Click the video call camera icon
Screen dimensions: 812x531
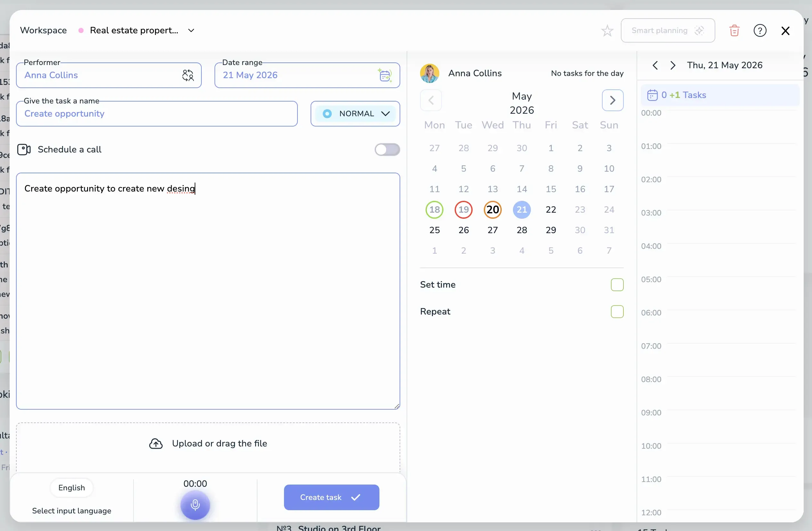pos(24,150)
